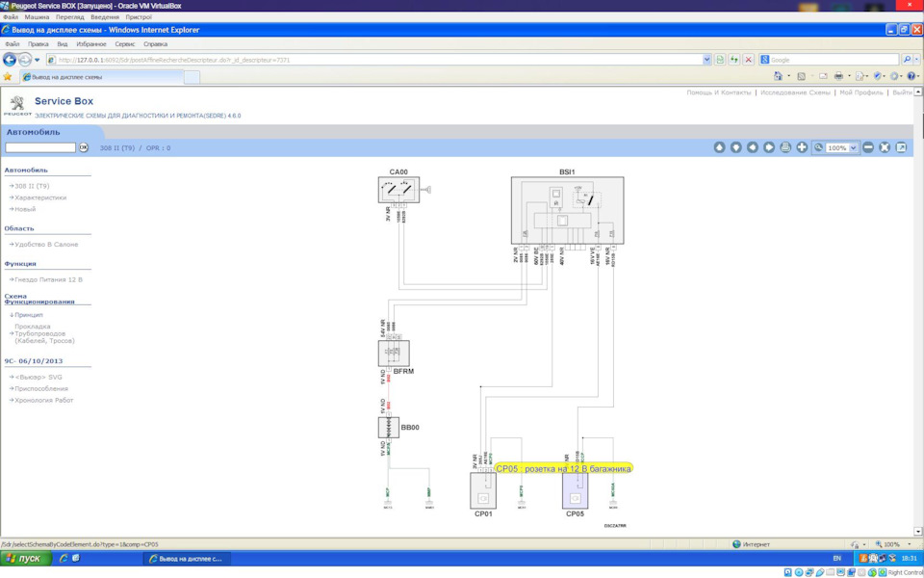Open the Избранное menu
Viewport: 924px width, 578px height.
click(x=91, y=44)
